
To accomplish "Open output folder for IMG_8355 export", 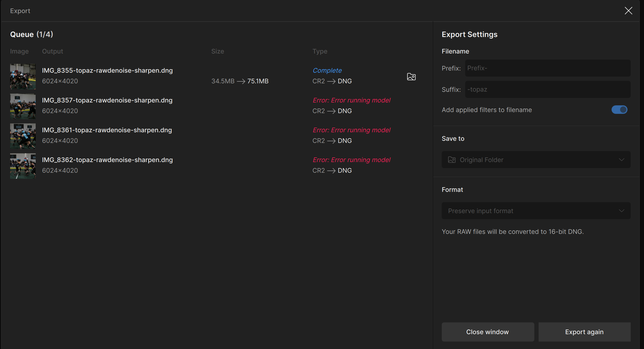I will pyautogui.click(x=411, y=77).
